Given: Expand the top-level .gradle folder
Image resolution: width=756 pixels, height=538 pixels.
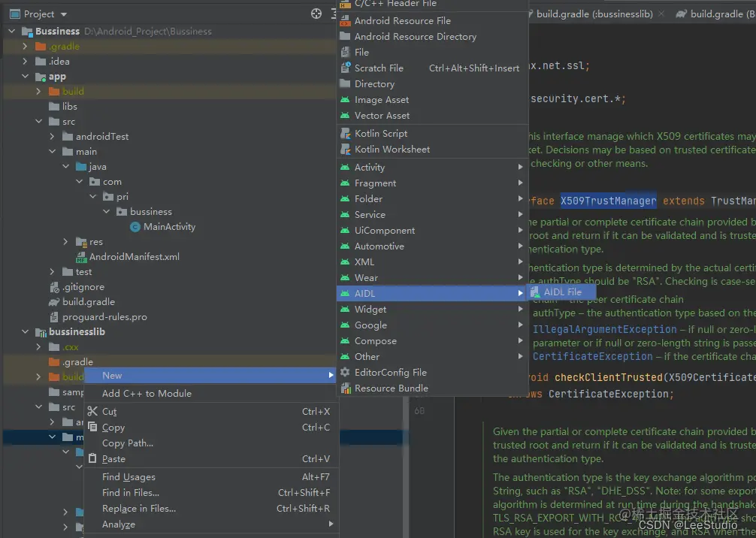Looking at the screenshot, I should point(25,47).
